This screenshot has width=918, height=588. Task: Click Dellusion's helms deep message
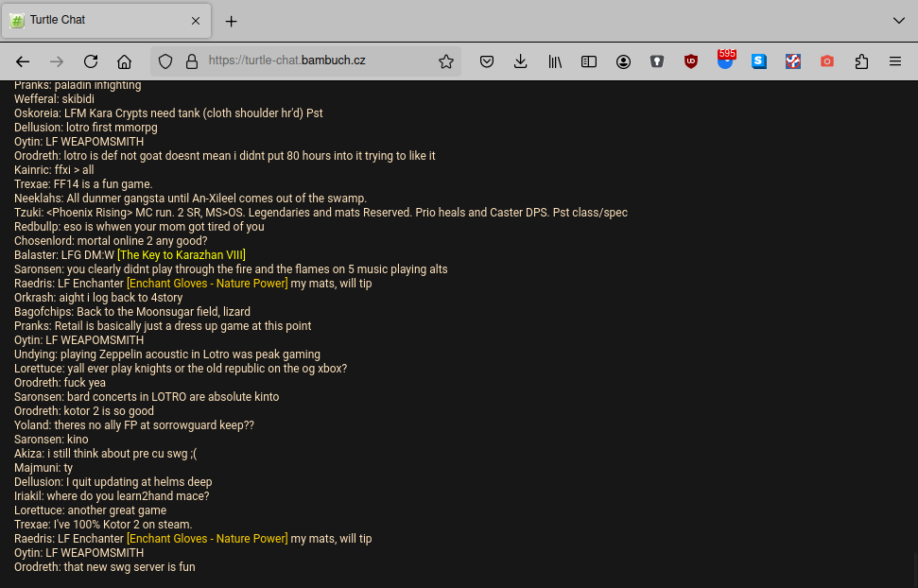pyautogui.click(x=113, y=482)
